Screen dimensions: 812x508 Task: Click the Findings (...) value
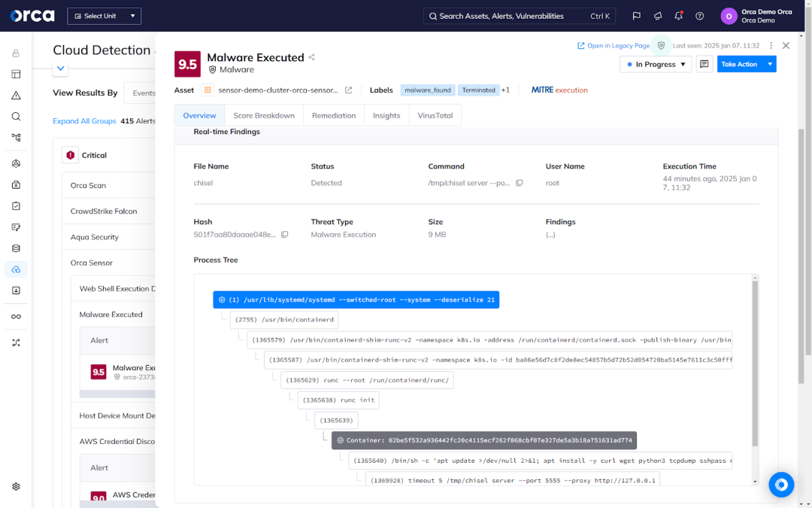pyautogui.click(x=550, y=235)
